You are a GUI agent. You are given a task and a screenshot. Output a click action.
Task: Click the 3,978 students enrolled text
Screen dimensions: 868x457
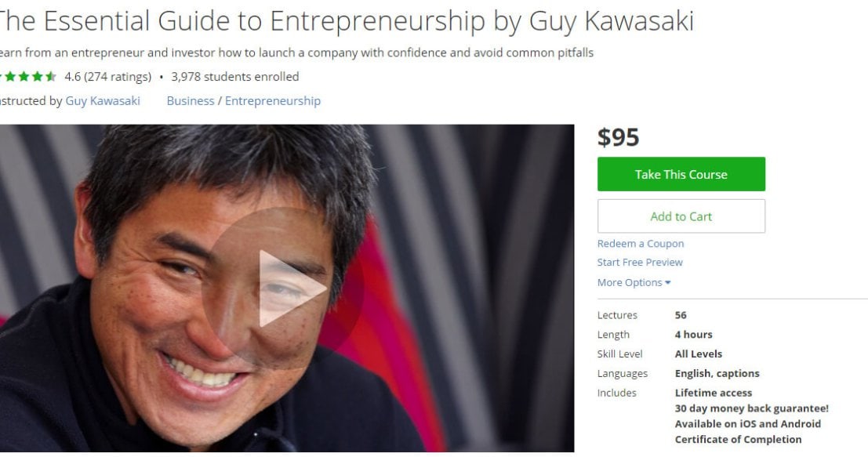click(234, 77)
